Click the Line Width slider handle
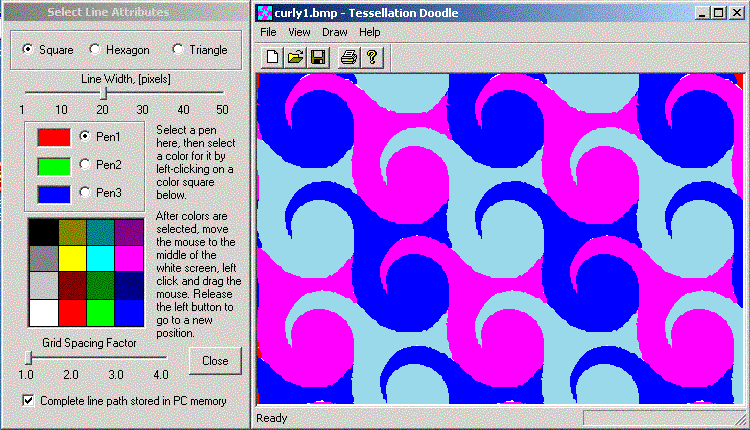Image resolution: width=750 pixels, height=430 pixels. [103, 93]
